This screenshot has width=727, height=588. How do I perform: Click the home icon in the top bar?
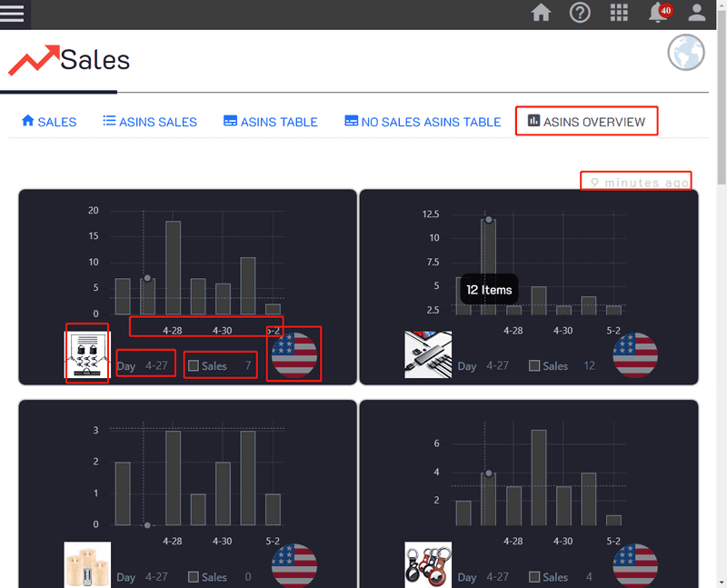click(x=541, y=14)
